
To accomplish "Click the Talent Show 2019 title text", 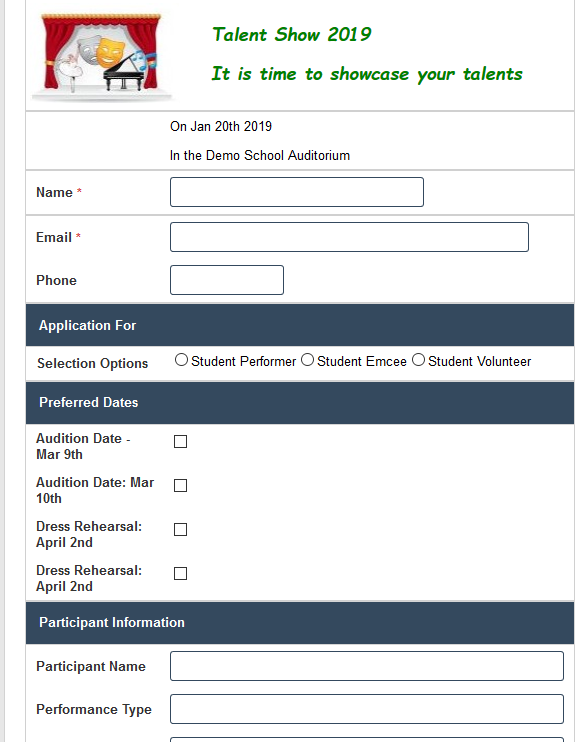I will coord(291,35).
